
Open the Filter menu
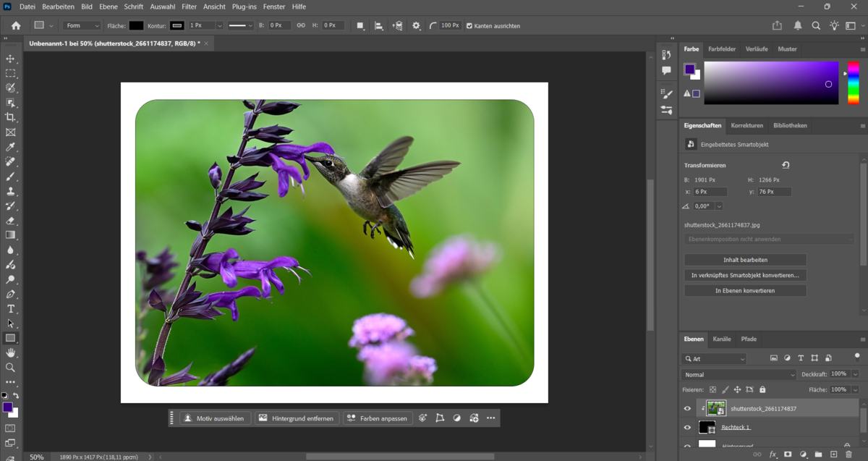coord(188,7)
